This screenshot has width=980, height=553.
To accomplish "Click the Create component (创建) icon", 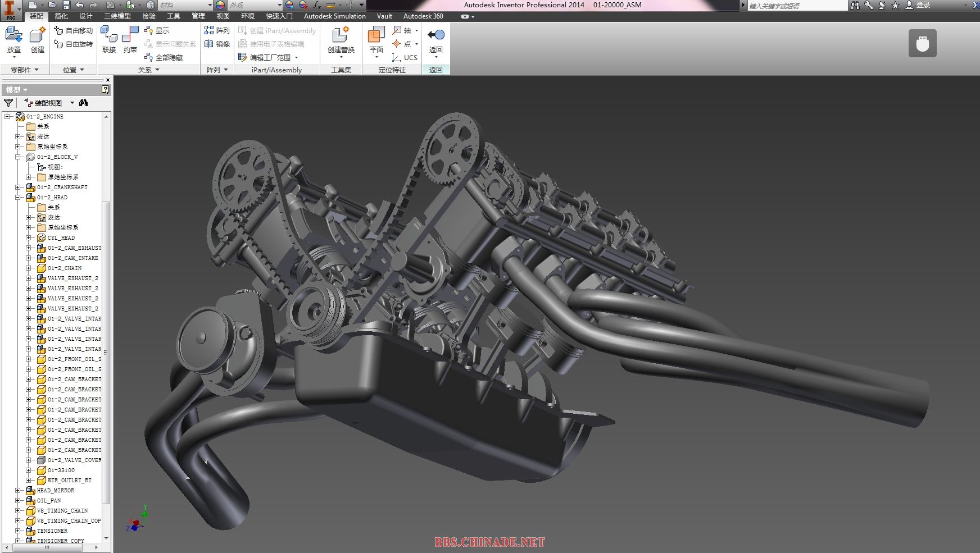I will [37, 36].
